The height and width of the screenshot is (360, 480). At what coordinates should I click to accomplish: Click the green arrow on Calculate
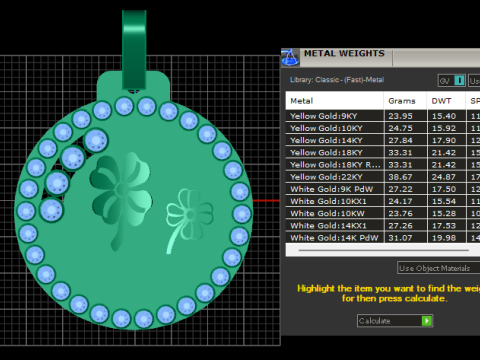(x=427, y=321)
